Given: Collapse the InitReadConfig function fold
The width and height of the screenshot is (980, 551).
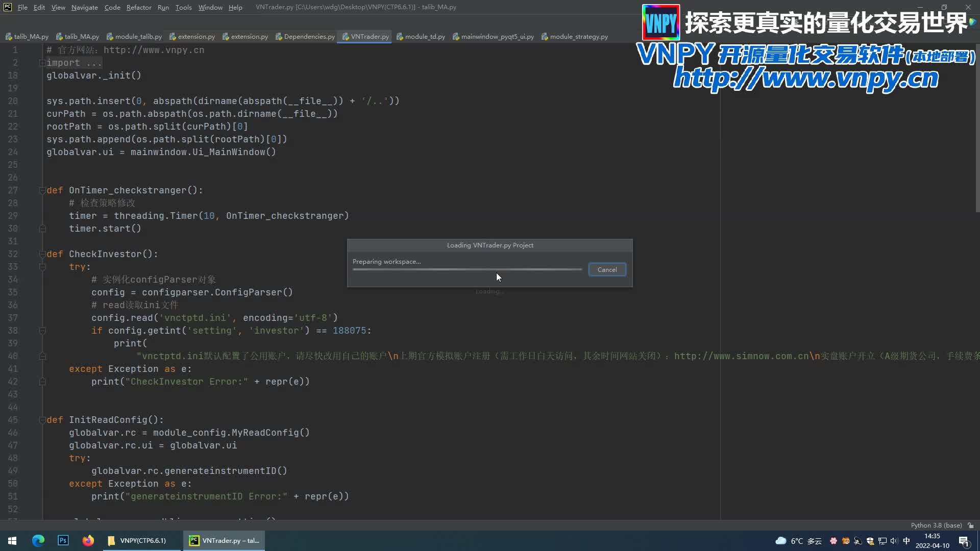Looking at the screenshot, I should (x=43, y=420).
